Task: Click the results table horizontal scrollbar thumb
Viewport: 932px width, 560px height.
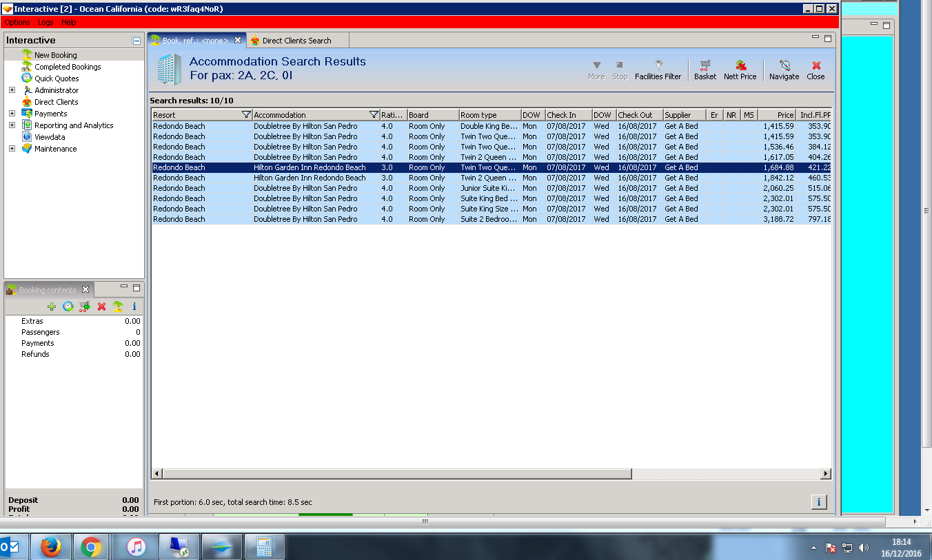Action: 396,474
